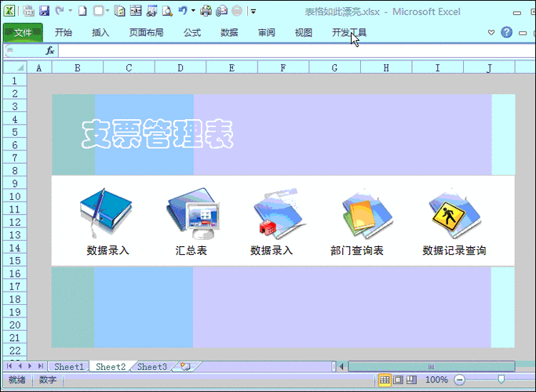Click the 汇总表 label
Viewport: 536px width, 392px height.
click(x=191, y=250)
